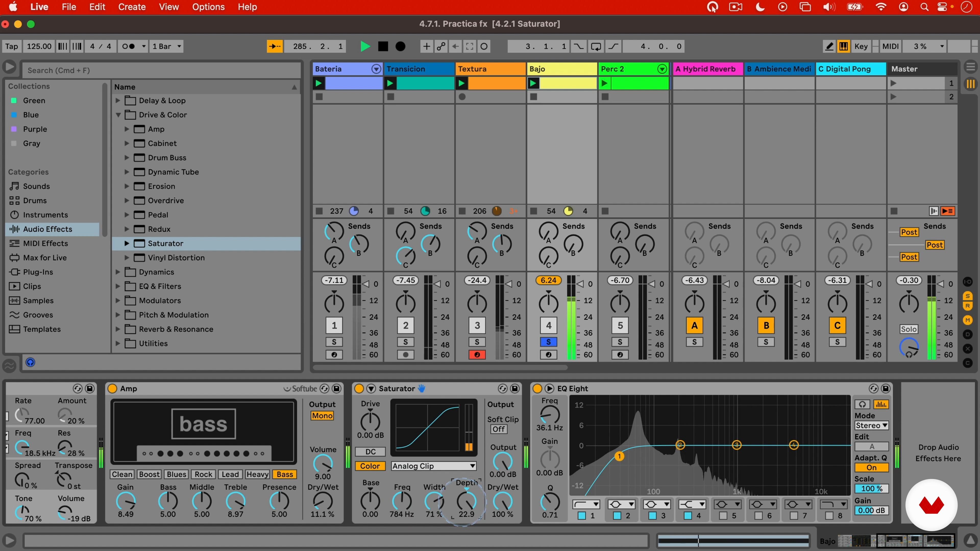This screenshot has width=980, height=551.
Task: Show or hide In/Out section (I-O)
Action: (x=967, y=282)
